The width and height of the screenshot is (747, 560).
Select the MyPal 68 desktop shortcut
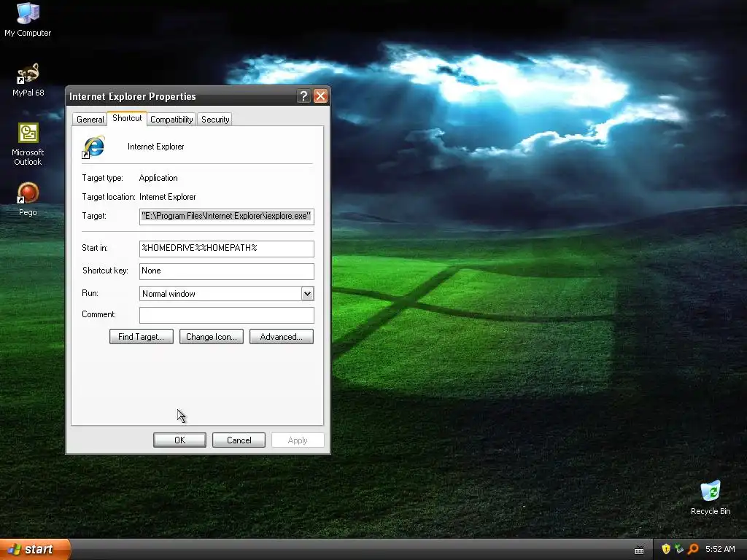pyautogui.click(x=28, y=79)
